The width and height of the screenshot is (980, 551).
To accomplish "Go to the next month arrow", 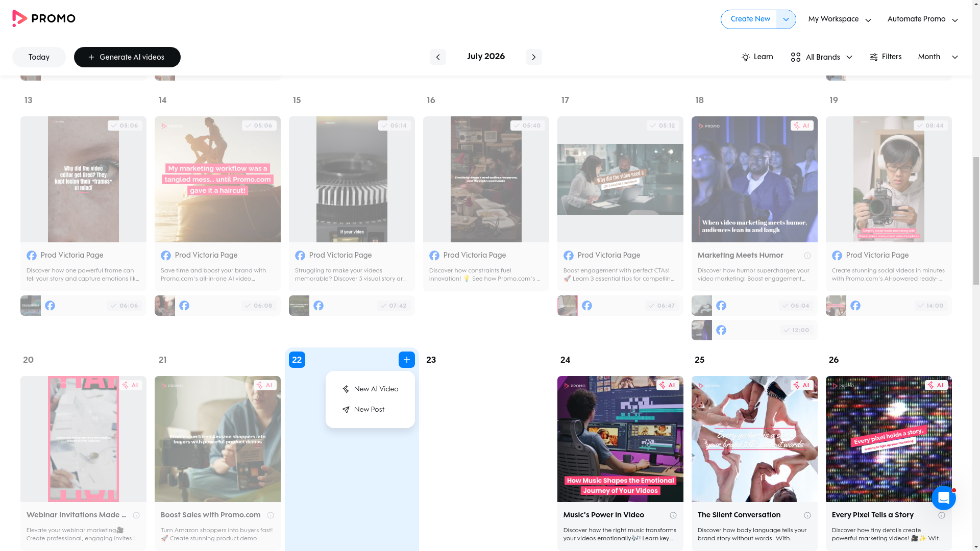I will click(533, 57).
